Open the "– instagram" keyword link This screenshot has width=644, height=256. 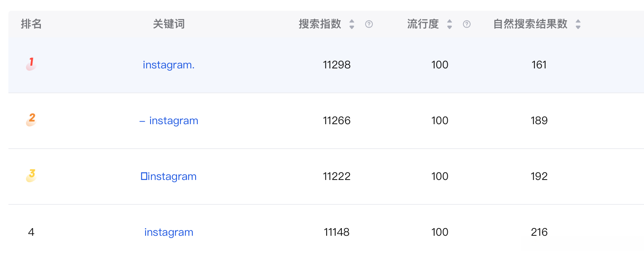tap(168, 121)
